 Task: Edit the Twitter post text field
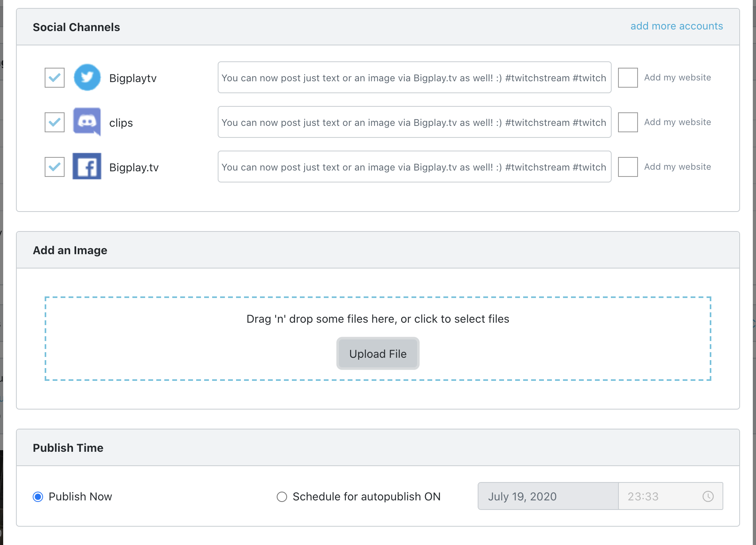[x=415, y=77]
